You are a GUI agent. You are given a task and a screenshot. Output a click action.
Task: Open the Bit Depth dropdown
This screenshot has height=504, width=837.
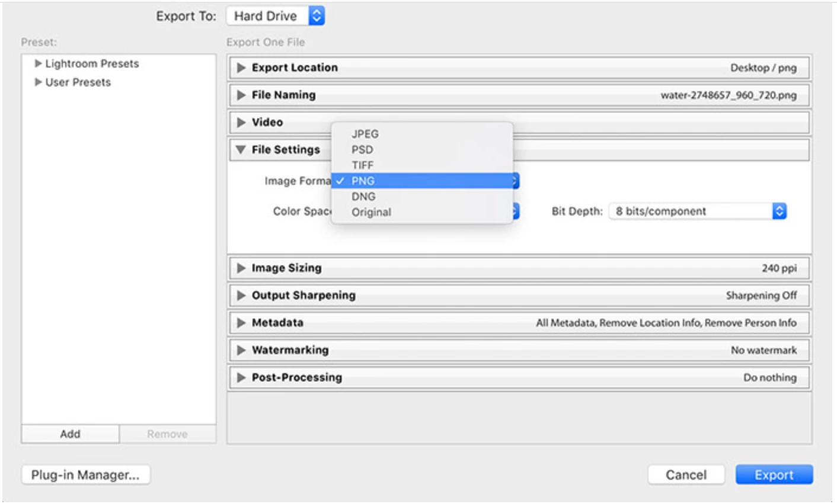pyautogui.click(x=698, y=211)
